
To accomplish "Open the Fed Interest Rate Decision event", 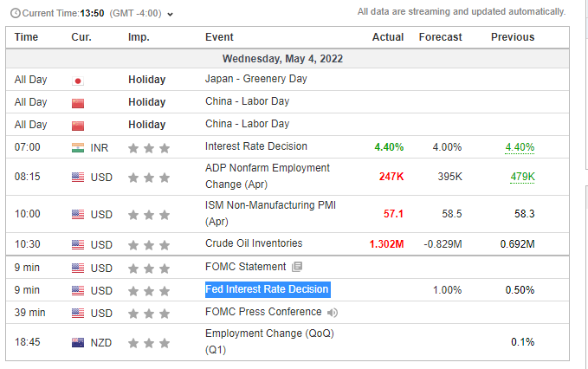I will pyautogui.click(x=268, y=289).
